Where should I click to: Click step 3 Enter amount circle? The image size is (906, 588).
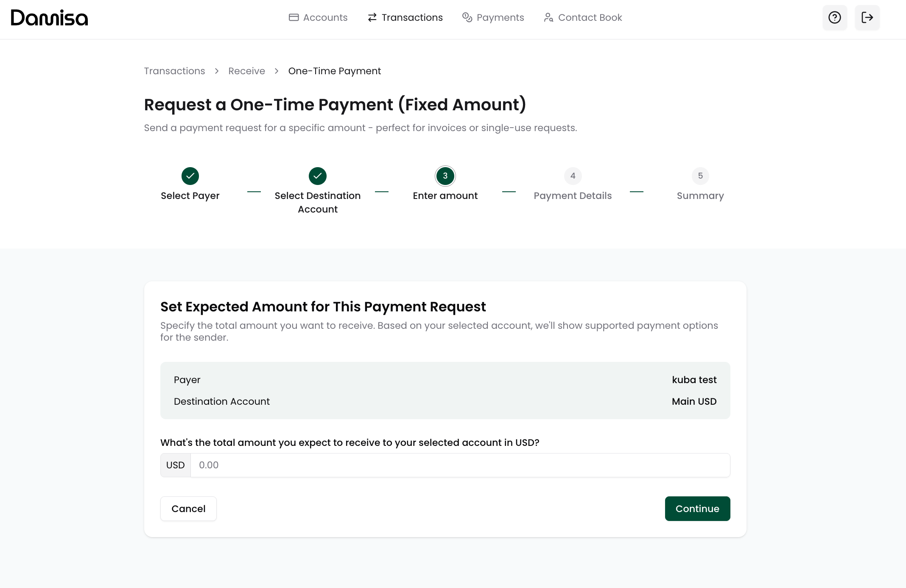[445, 176]
